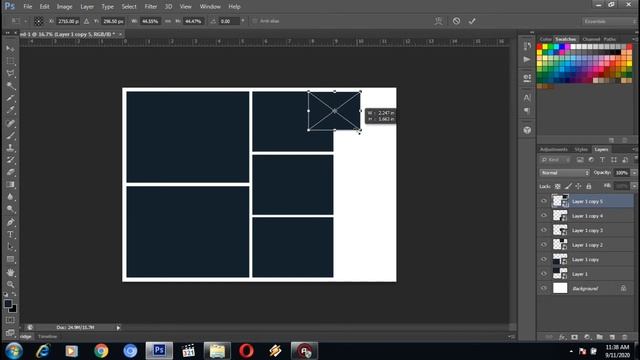Click the X position input field
640x360 pixels.
[68, 21]
